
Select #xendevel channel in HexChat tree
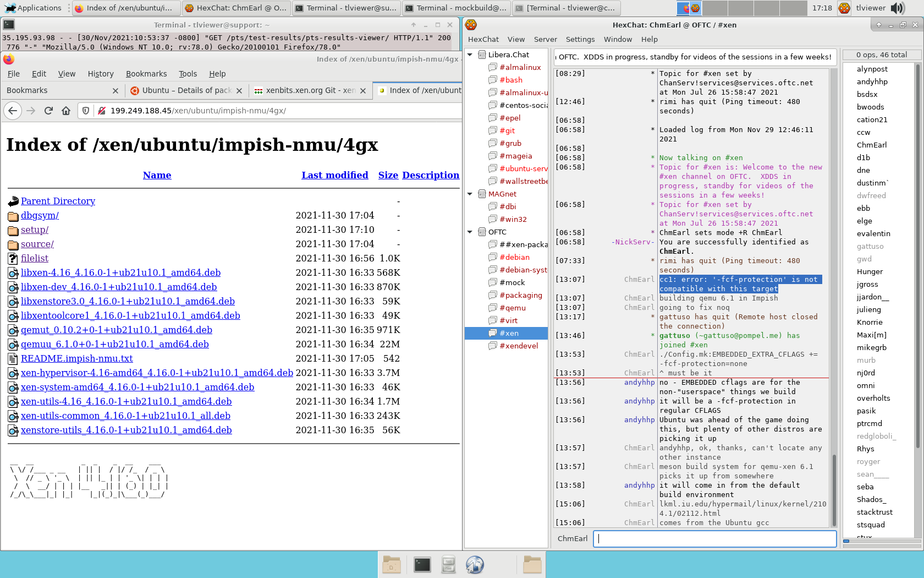519,346
